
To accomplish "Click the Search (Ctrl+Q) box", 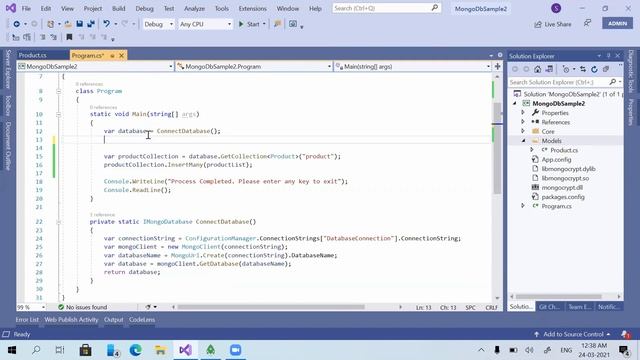I will (387, 8).
